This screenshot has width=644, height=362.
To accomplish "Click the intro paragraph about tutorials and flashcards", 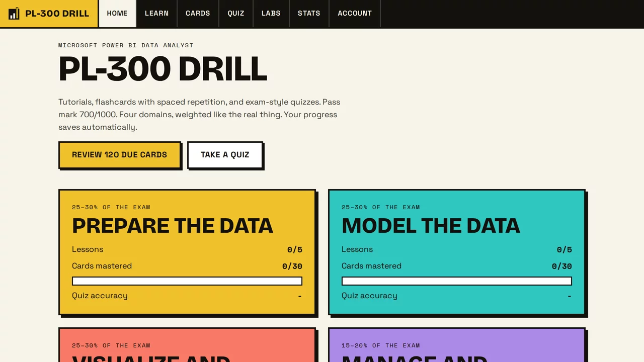I will tap(199, 115).
